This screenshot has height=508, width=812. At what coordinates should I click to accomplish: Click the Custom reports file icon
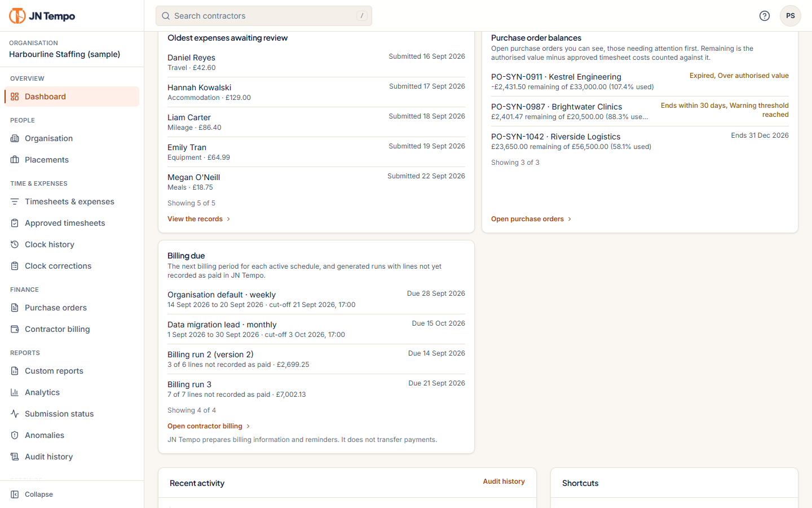point(15,371)
